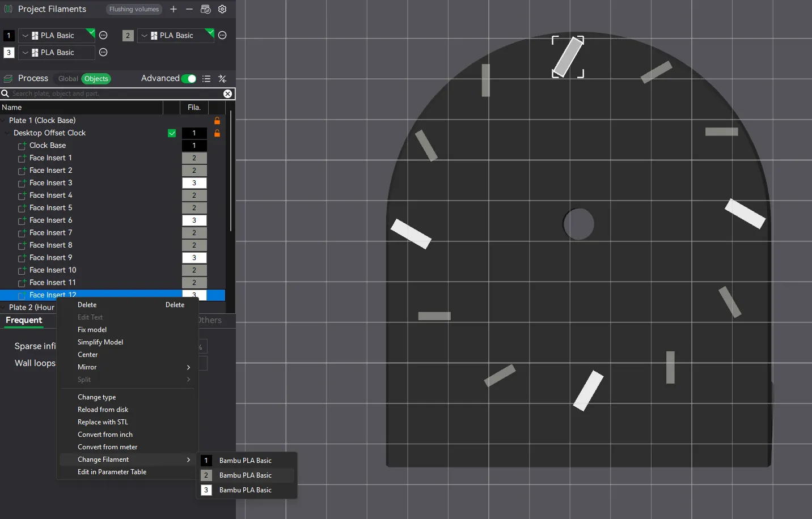Viewport: 812px width, 519px height.
Task: Click the remove filament minus icon
Action: pos(189,9)
